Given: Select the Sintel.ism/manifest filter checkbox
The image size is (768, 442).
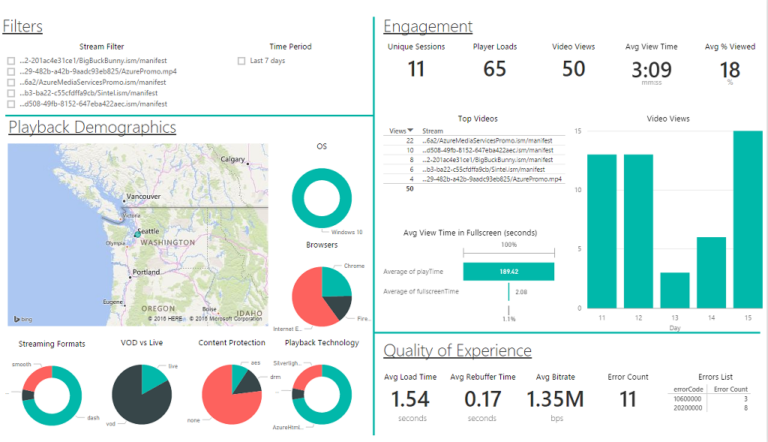Looking at the screenshot, I should (11, 93).
